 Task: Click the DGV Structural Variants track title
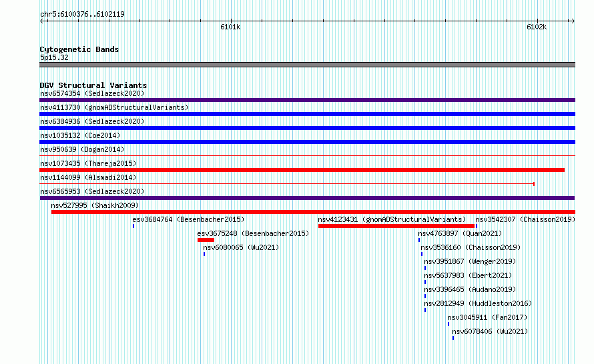[93, 85]
